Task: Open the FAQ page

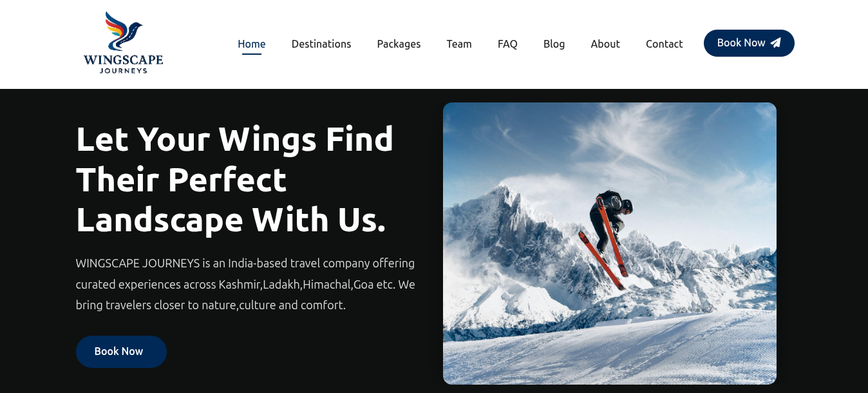Action: (x=507, y=44)
